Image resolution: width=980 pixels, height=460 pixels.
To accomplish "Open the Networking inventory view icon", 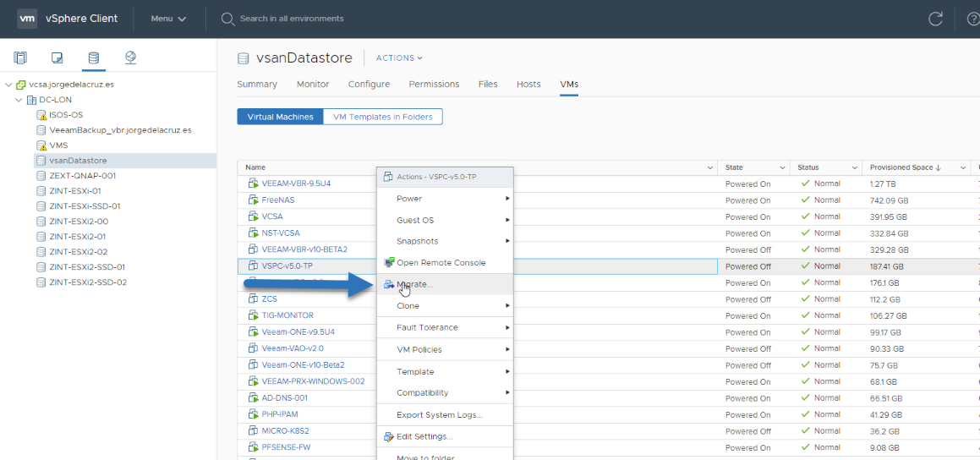I will click(x=130, y=58).
